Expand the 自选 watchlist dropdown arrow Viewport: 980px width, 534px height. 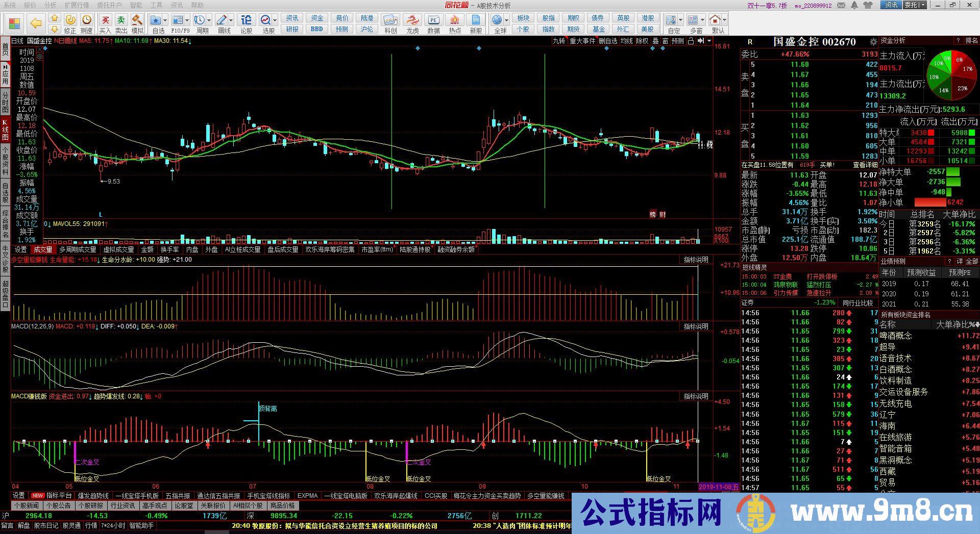click(x=165, y=21)
